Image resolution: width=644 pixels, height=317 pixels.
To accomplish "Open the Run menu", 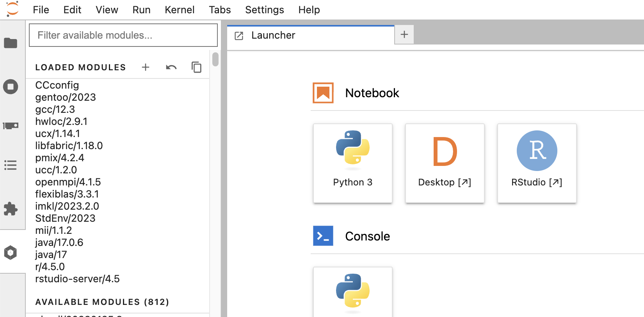I will (141, 10).
